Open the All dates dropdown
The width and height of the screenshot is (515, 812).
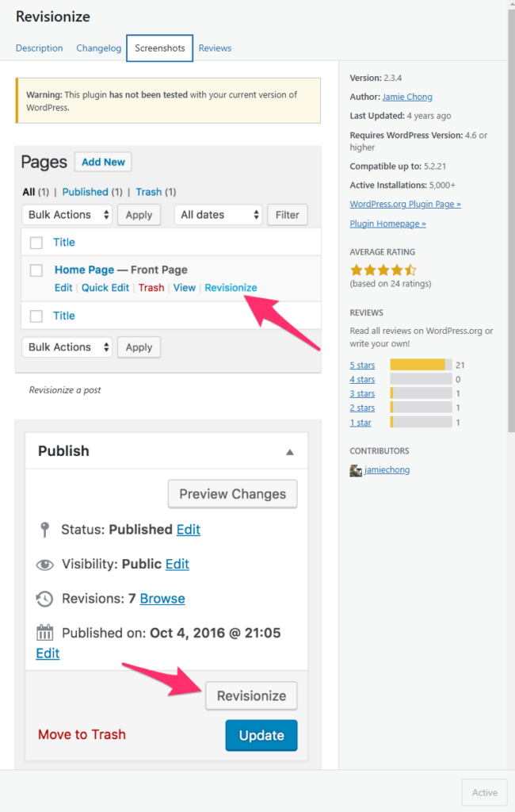coord(219,215)
